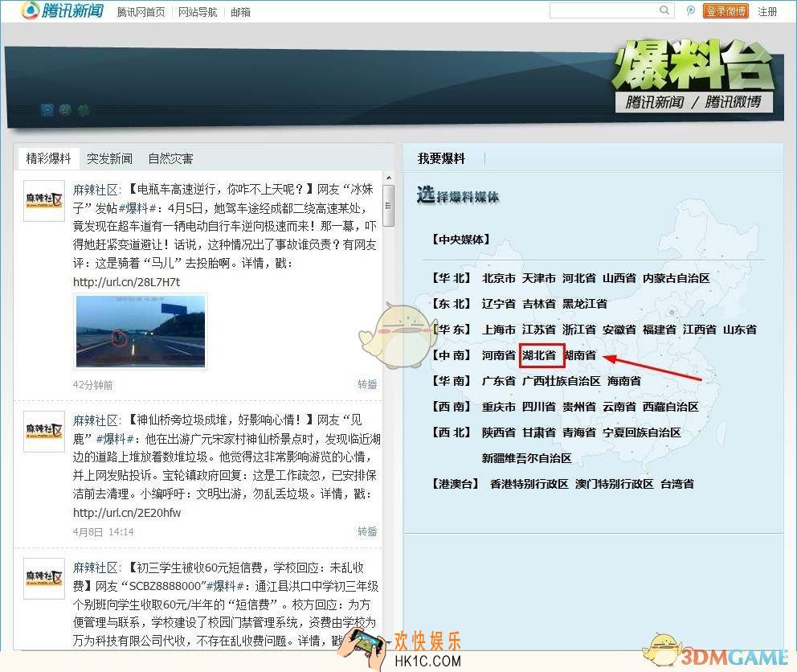Select 海南省 region
The image size is (797, 672).
(x=623, y=381)
